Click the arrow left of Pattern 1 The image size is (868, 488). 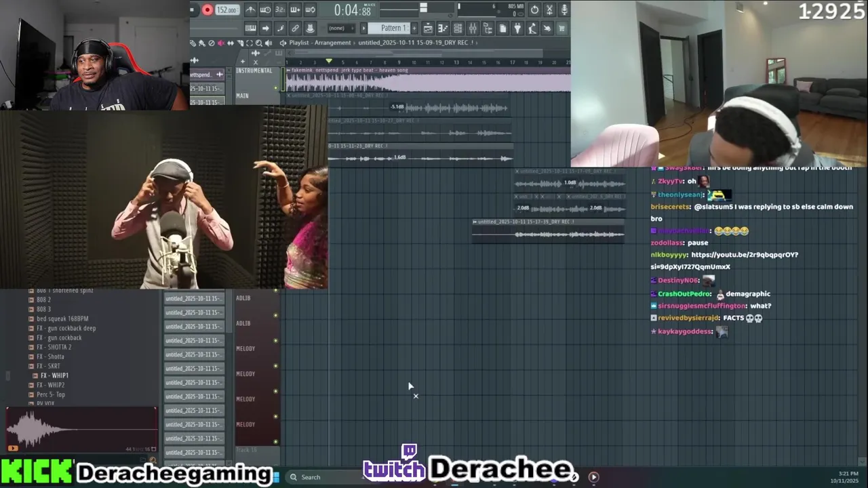(x=364, y=28)
